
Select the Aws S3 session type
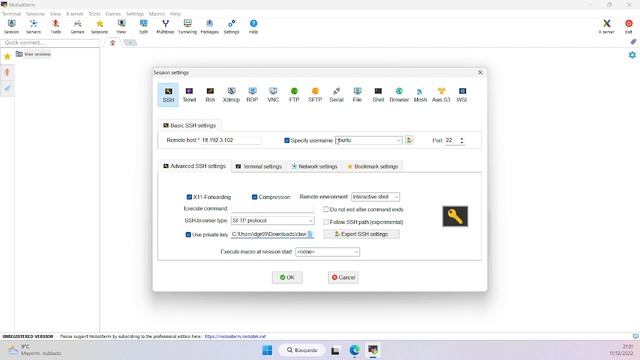point(441,95)
